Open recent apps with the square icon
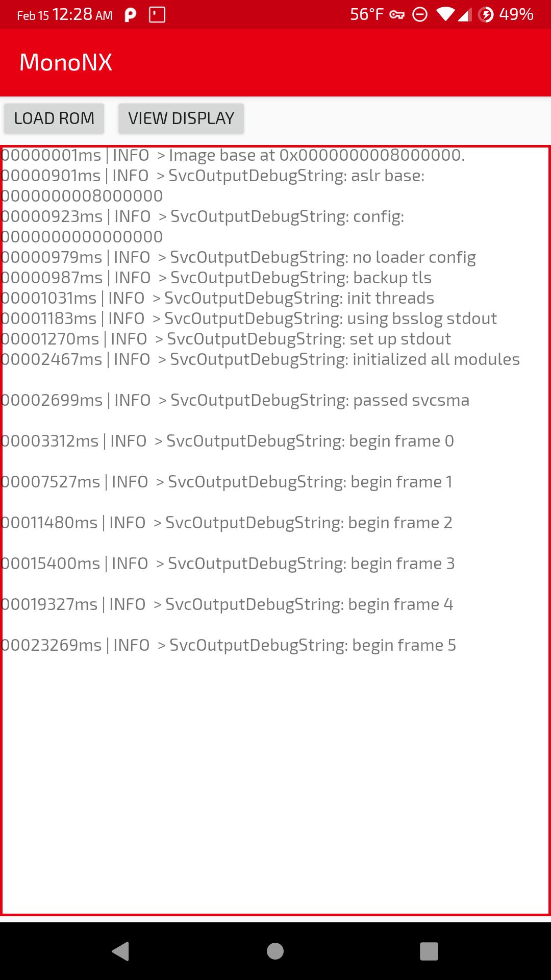 429,951
